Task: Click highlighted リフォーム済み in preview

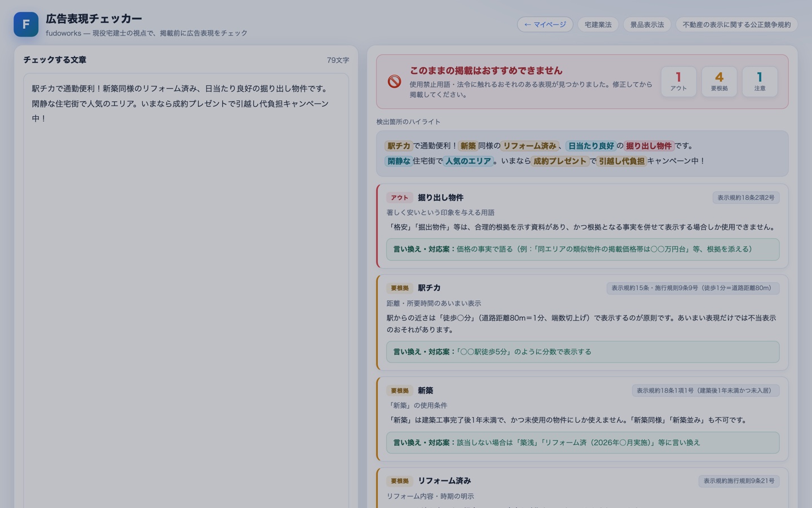Action: pos(530,146)
